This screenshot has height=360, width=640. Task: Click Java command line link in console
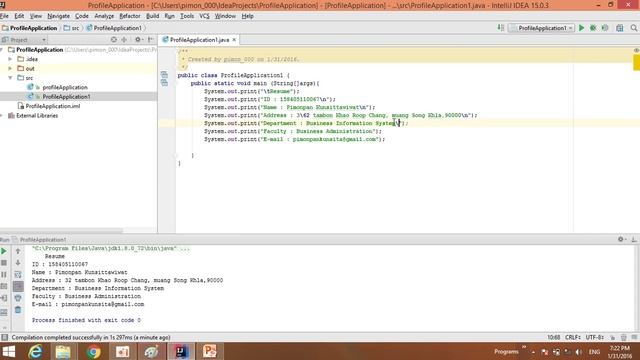point(111,248)
